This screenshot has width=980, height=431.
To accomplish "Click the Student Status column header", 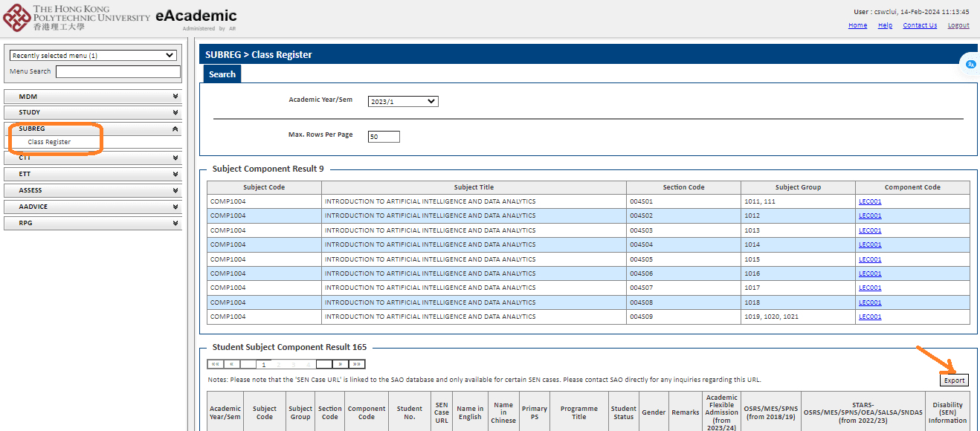I will [623, 412].
